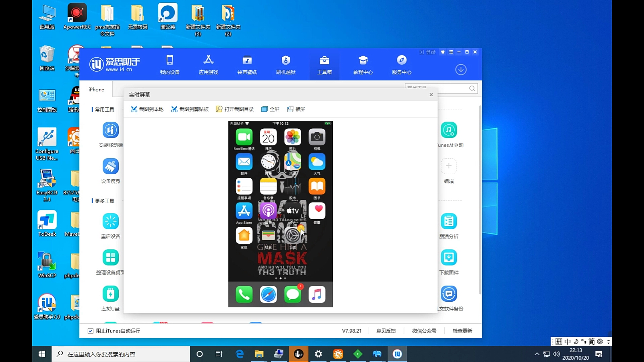Click the Home app in phone mirror
The image size is (644, 362).
point(244,235)
